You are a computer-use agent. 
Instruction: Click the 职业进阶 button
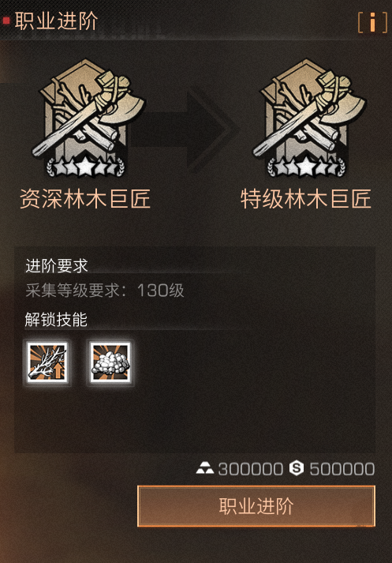256,506
